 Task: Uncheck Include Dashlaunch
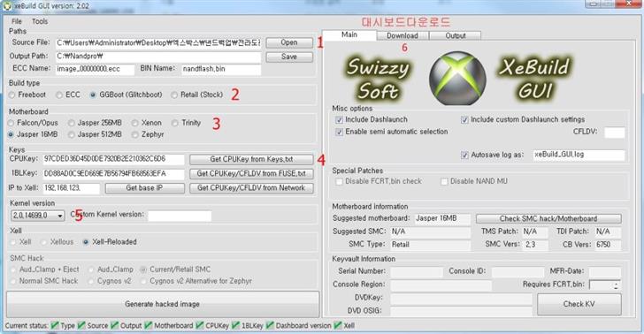point(340,120)
